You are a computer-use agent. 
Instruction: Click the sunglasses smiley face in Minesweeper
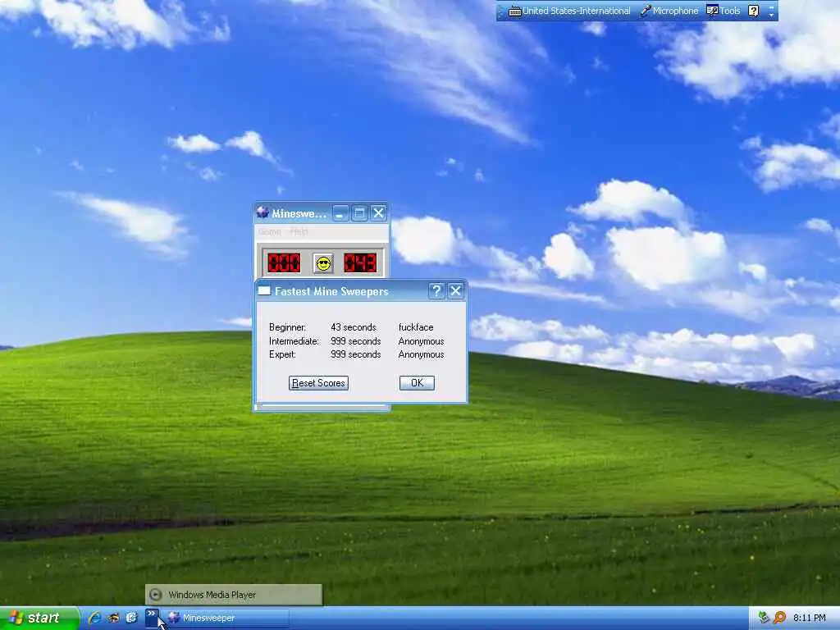323,263
